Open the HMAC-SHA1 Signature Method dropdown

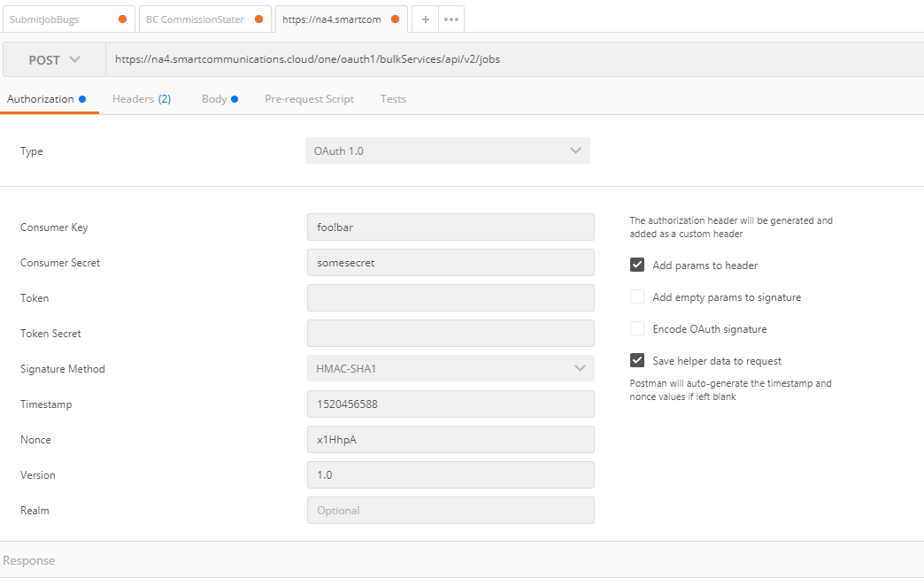coord(447,368)
